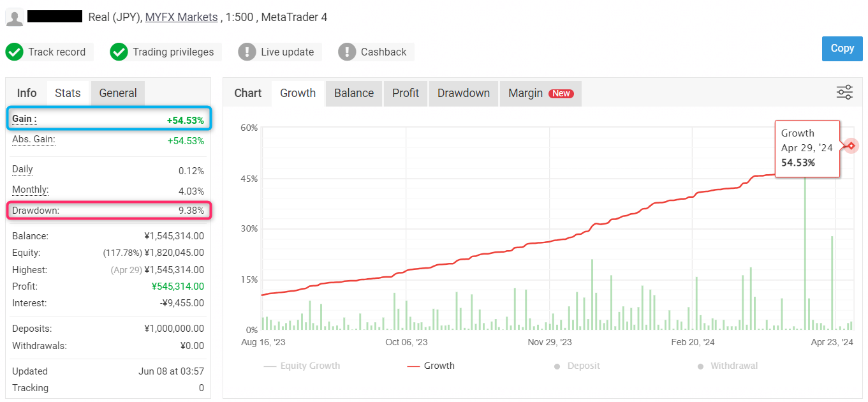Screen dimensions: 868x402
Task: Open the Margin tab marked New
Action: pyautogui.click(x=540, y=93)
